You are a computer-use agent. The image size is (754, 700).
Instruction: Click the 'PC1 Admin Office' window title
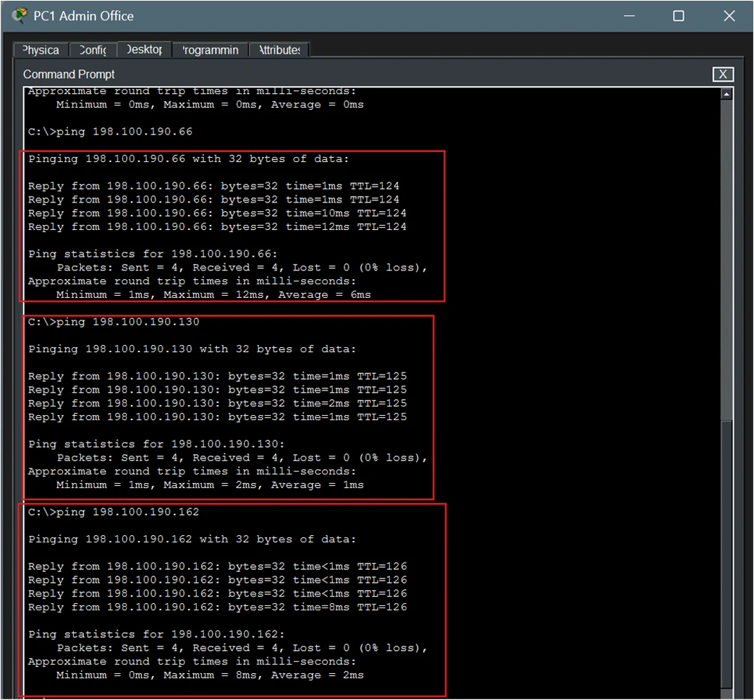point(83,16)
